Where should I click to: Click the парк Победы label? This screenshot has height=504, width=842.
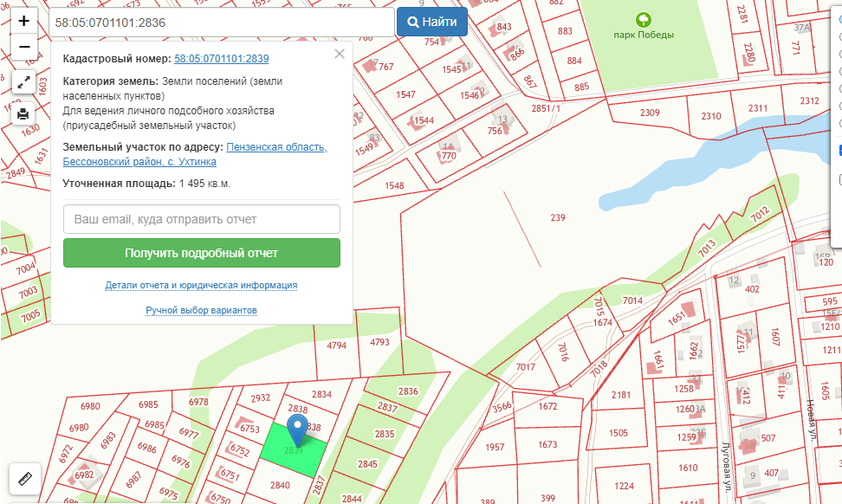pyautogui.click(x=644, y=35)
